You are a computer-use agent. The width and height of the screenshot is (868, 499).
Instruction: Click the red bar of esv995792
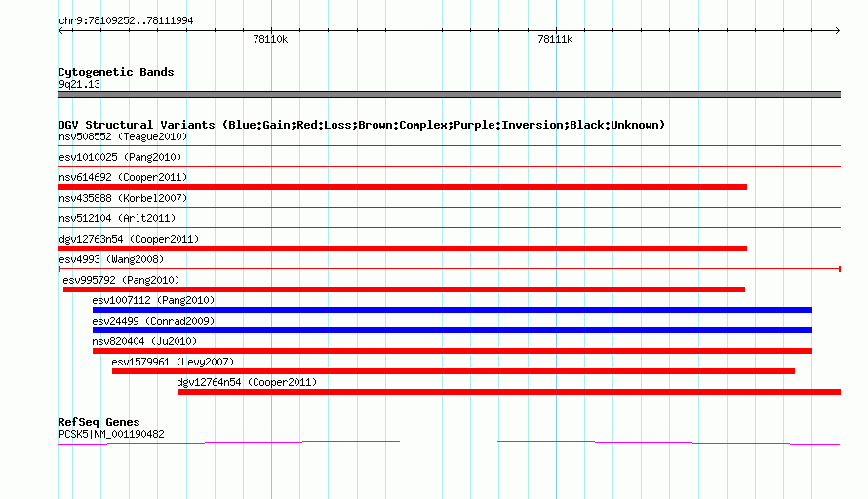click(404, 289)
